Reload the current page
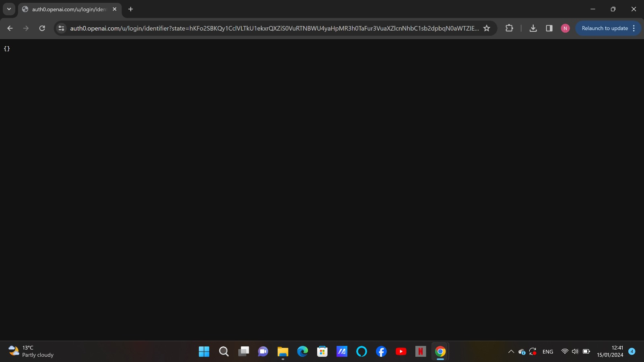The height and width of the screenshot is (362, 644). (42, 28)
